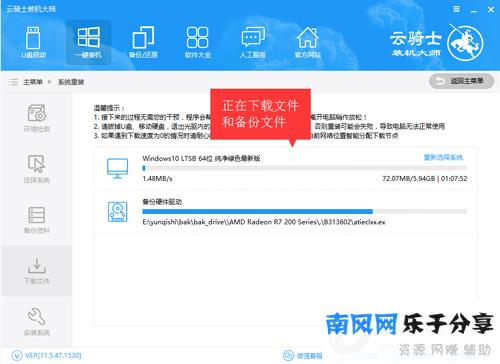Select the 选择系统 step in sidebar
The image size is (500, 364).
[x=37, y=169]
